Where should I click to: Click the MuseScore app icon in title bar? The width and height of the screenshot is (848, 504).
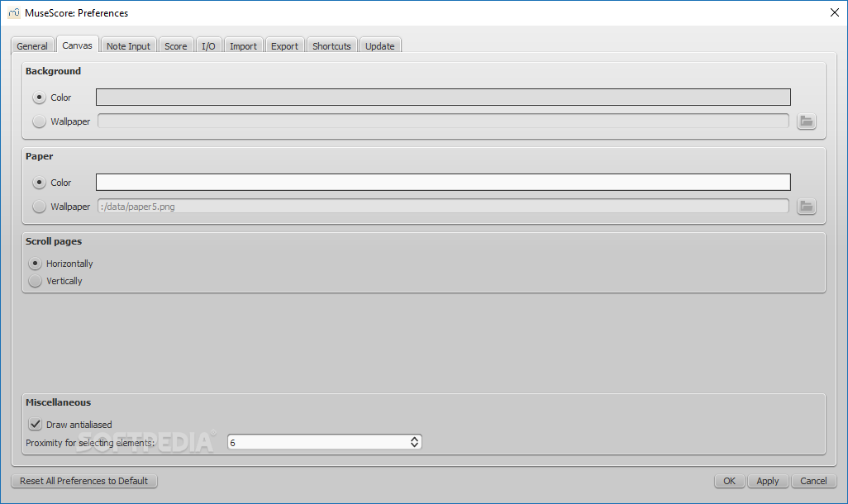click(x=14, y=12)
